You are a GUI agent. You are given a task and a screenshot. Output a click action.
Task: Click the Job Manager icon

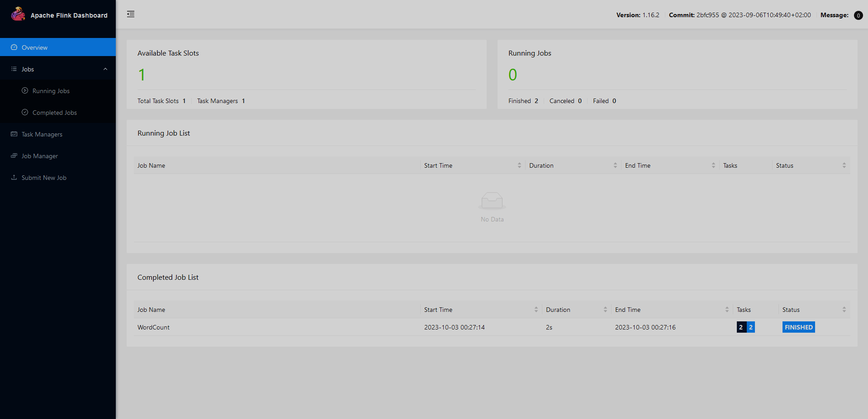[x=14, y=155]
